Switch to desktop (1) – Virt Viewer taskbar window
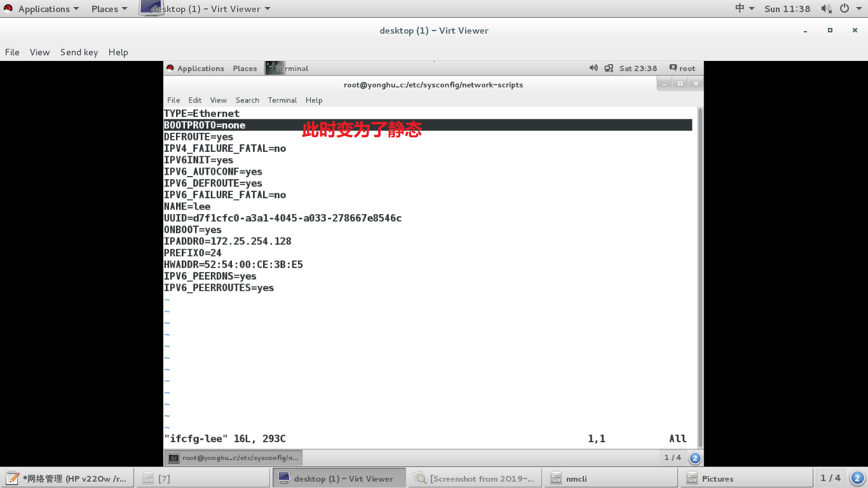The width and height of the screenshot is (868, 488). (x=339, y=478)
